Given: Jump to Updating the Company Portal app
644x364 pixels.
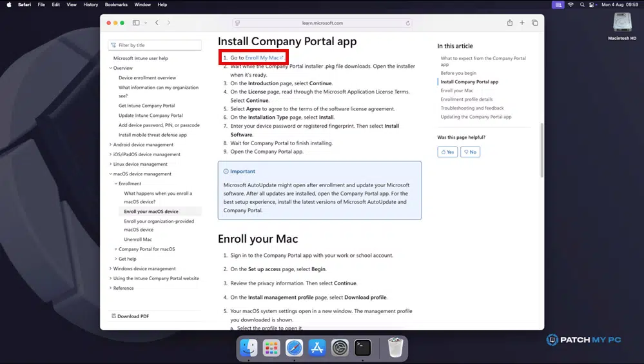Looking at the screenshot, I should click(x=476, y=116).
